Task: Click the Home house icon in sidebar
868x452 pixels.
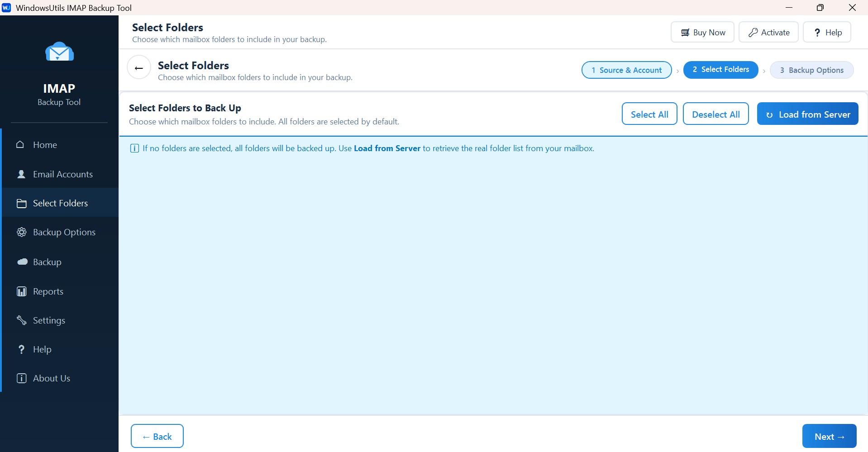Action: point(20,145)
